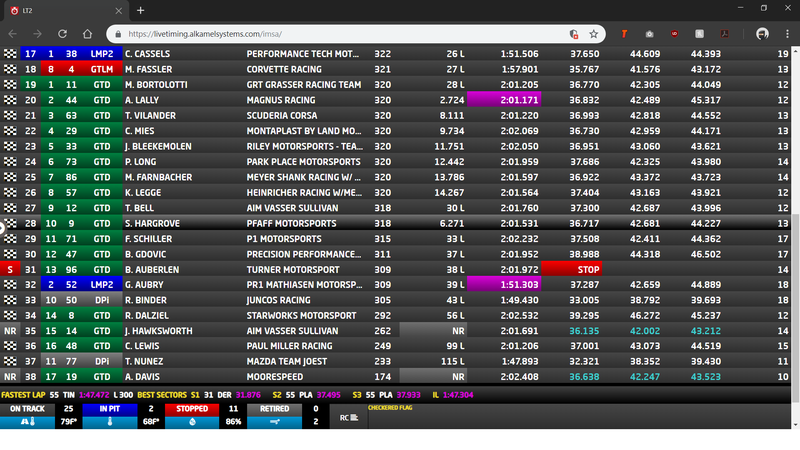Open the Adobe Acrobat extension
800x450 pixels.
[x=724, y=34]
